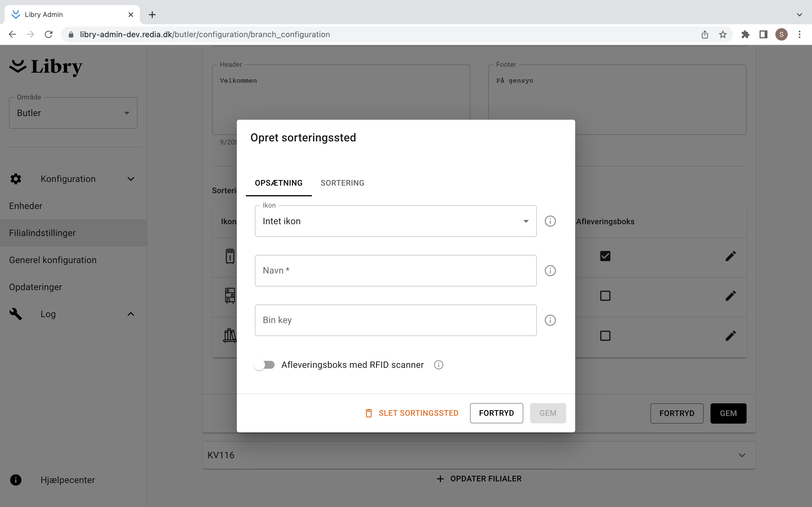Click info icon next to RFID scanner toggle
Image resolution: width=812 pixels, height=507 pixels.
(438, 365)
